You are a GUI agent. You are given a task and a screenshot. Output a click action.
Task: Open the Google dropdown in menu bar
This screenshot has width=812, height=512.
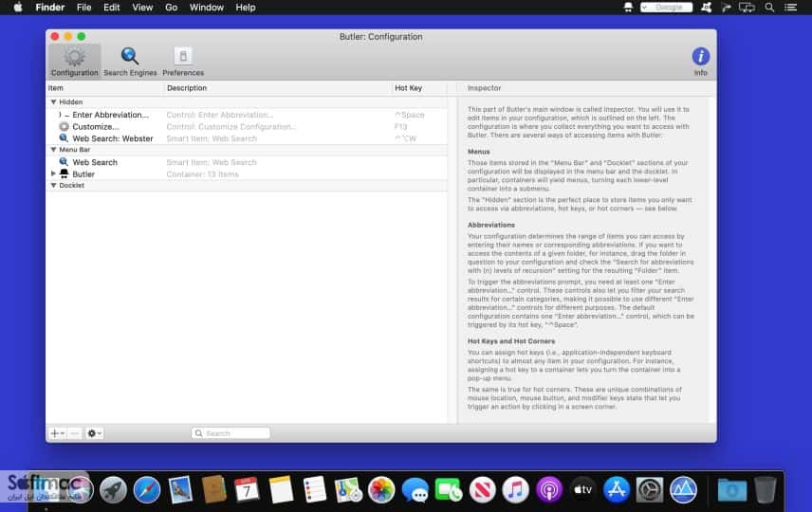(667, 8)
